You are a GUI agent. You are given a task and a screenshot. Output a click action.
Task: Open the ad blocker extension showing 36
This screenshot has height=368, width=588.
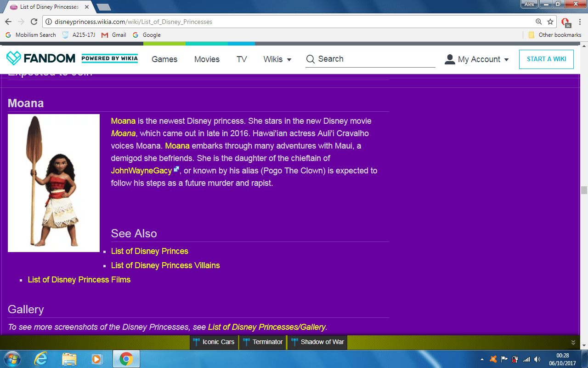(x=565, y=22)
